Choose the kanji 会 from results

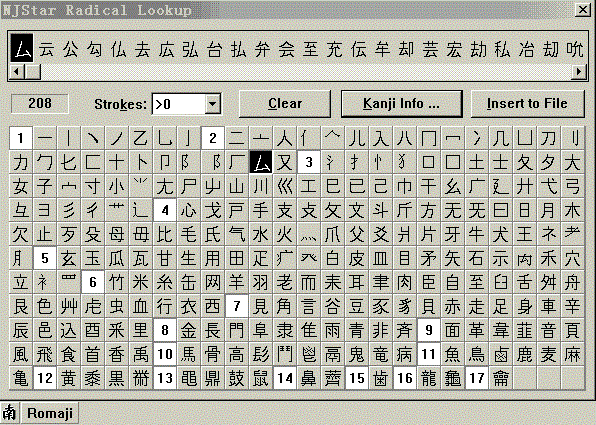(286, 49)
